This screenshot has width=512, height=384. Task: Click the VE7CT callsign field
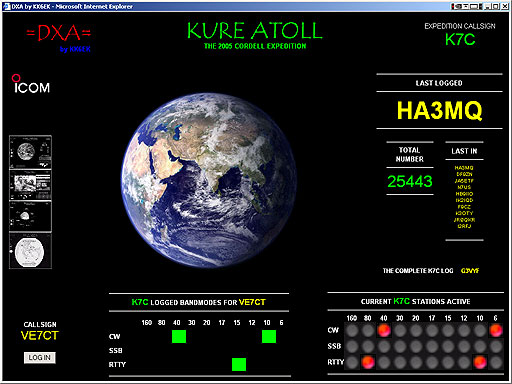coord(40,335)
